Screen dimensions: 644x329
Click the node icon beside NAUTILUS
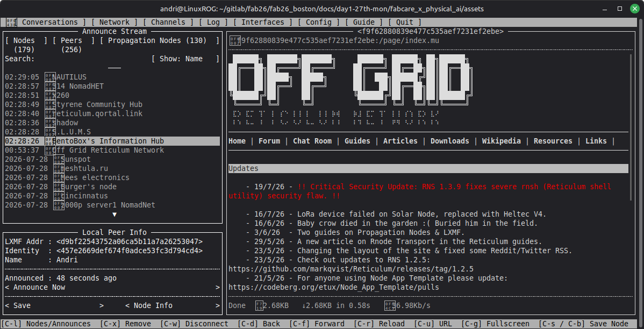pos(50,77)
